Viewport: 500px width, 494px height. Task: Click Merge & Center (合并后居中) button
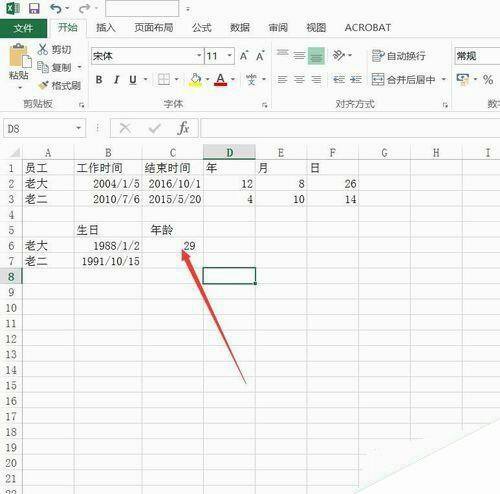click(403, 80)
